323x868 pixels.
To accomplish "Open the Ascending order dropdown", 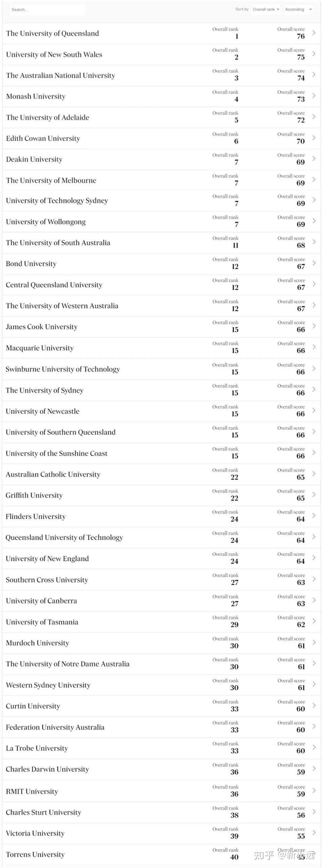I will 298,9.
